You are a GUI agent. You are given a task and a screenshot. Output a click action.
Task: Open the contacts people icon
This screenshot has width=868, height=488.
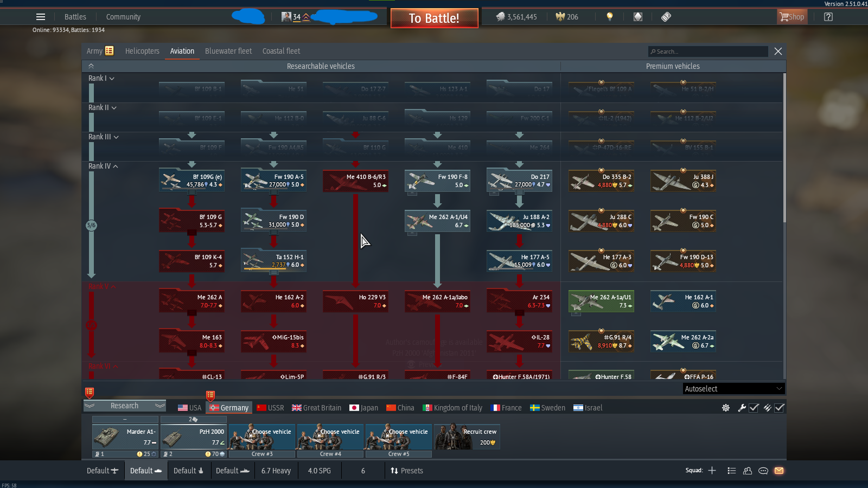[748, 471]
